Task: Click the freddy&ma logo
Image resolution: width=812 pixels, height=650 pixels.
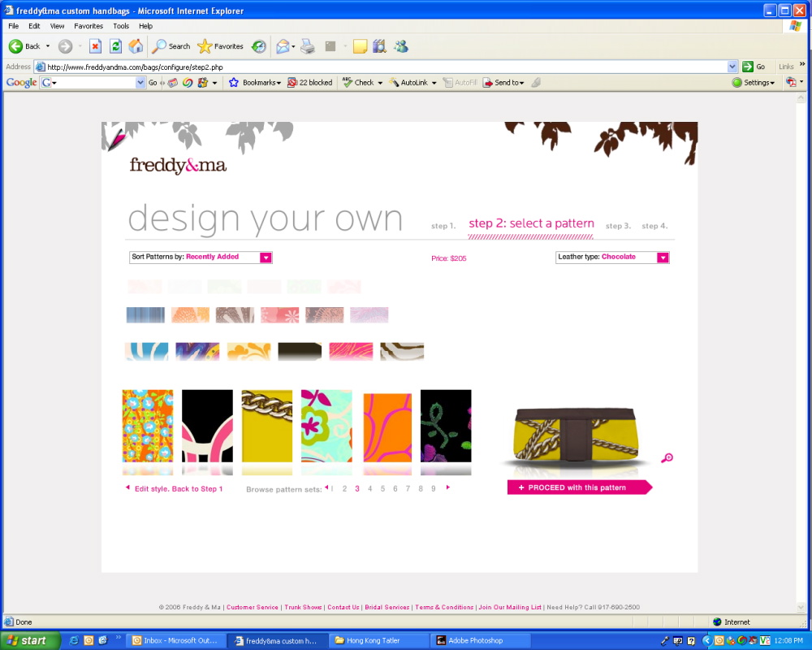Action: 178,166
